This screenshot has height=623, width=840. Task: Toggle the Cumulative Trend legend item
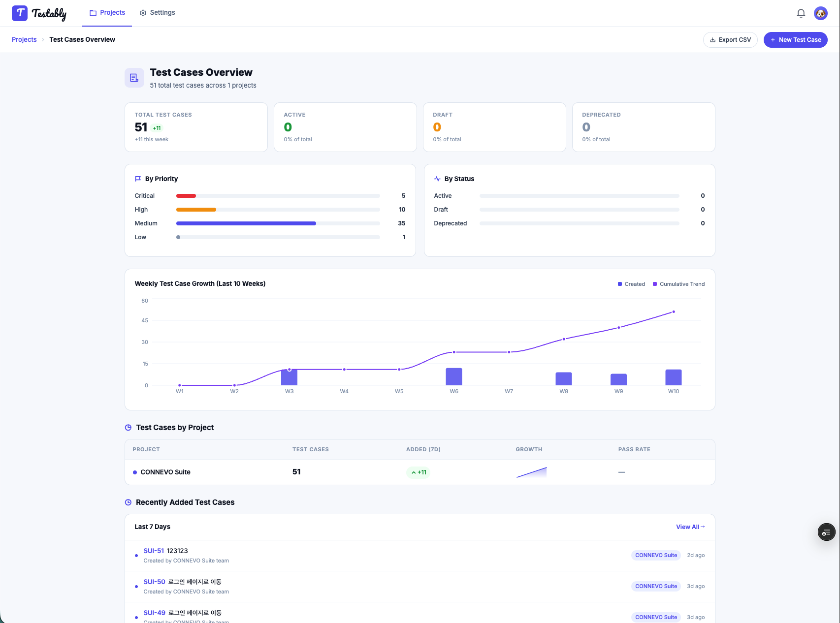coord(678,284)
